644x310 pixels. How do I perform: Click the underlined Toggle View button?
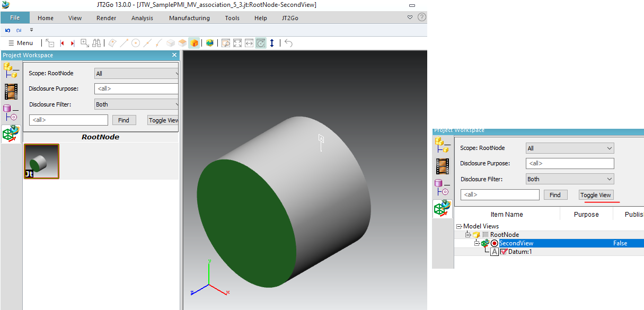[596, 195]
